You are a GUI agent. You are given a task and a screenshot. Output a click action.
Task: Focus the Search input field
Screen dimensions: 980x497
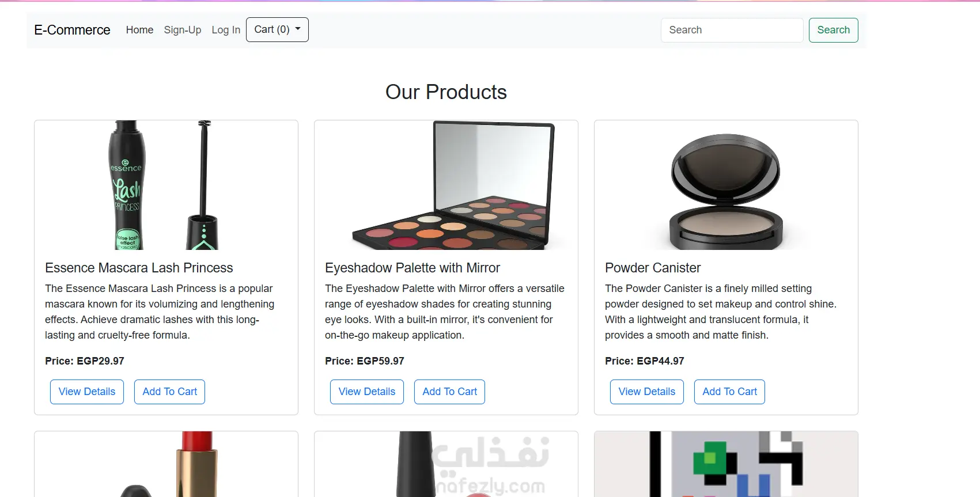[x=732, y=30]
